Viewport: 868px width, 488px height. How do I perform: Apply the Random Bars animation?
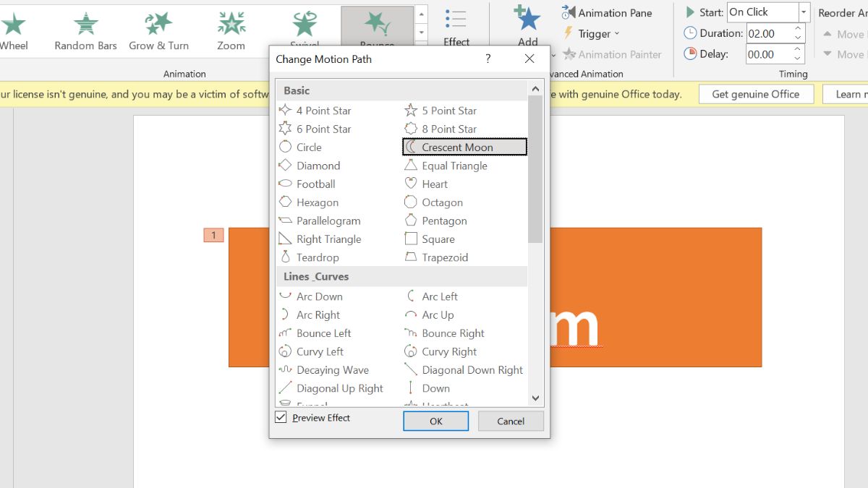(x=85, y=32)
